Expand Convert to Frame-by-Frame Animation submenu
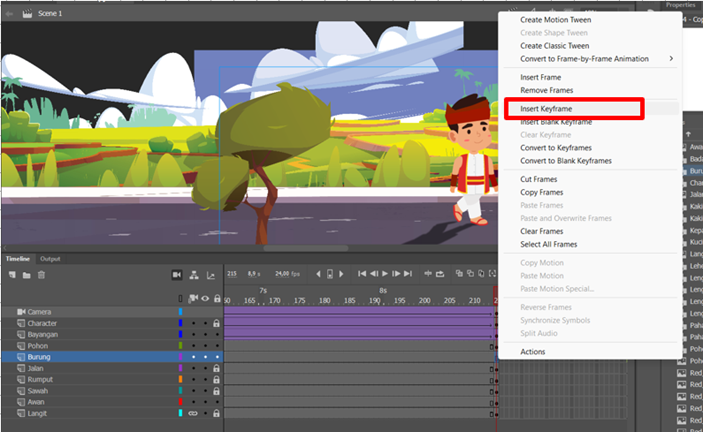 pyautogui.click(x=671, y=59)
